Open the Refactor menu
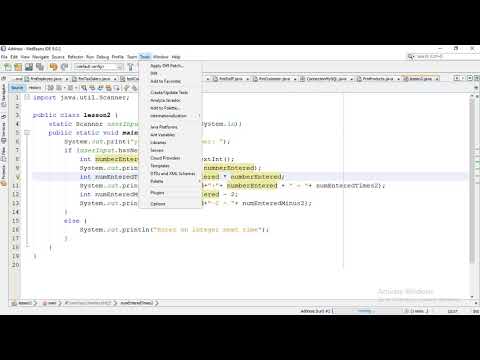 click(75, 57)
